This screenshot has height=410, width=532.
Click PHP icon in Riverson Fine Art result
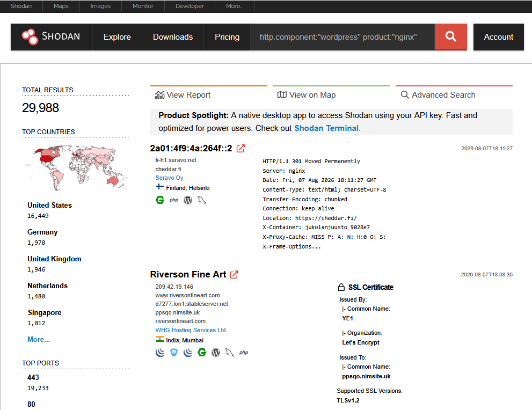coord(244,353)
